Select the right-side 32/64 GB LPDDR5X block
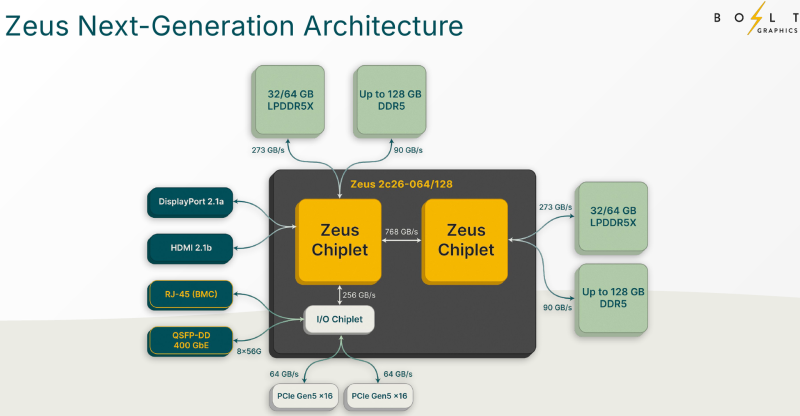This screenshot has height=416, width=800. (x=612, y=217)
